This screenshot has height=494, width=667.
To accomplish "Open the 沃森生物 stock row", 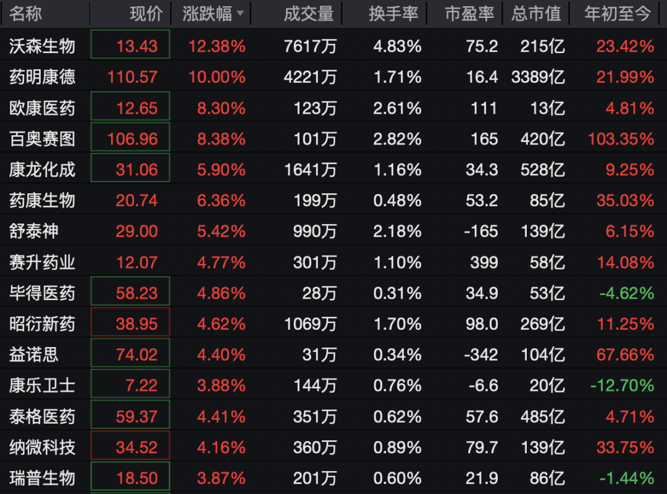I will pos(42,45).
